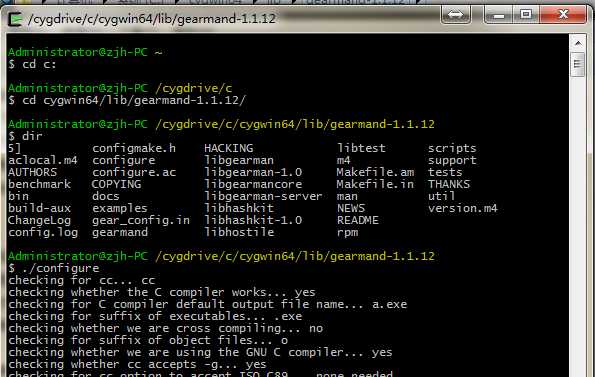Click the 'libhostile' entry
This screenshot has width=595, height=377.
(x=239, y=232)
